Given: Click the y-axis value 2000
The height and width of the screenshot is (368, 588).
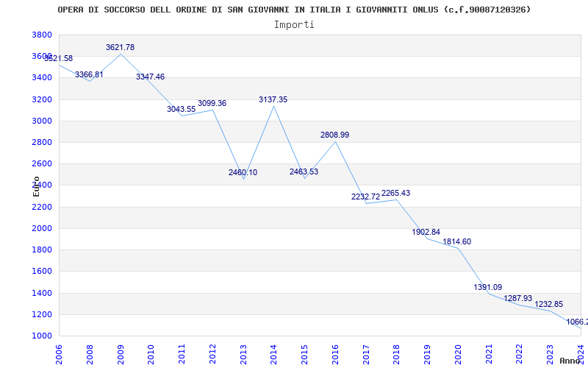Looking at the screenshot, I should (x=42, y=228).
